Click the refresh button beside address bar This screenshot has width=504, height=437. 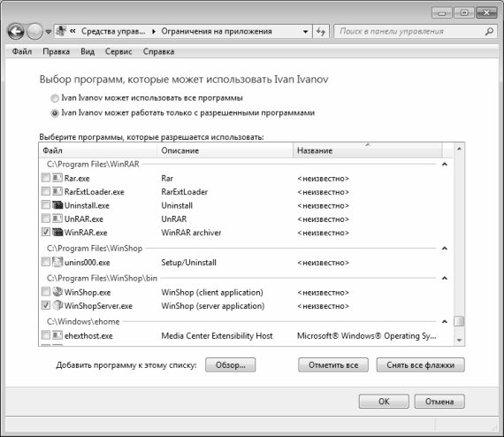pyautogui.click(x=321, y=32)
